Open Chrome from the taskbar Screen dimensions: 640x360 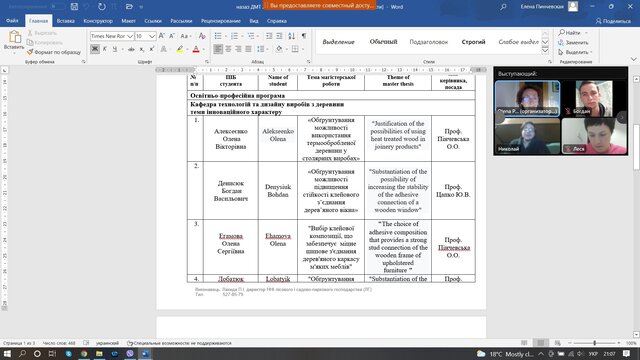coord(84,353)
